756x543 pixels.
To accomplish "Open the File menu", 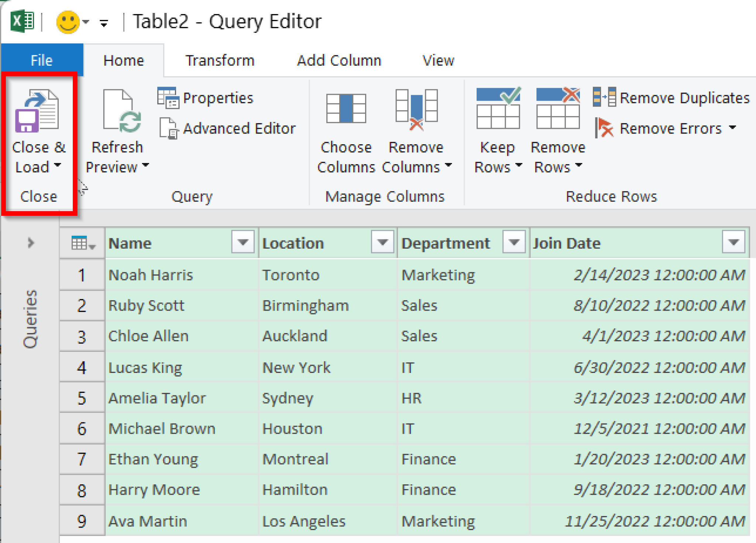I will (42, 60).
